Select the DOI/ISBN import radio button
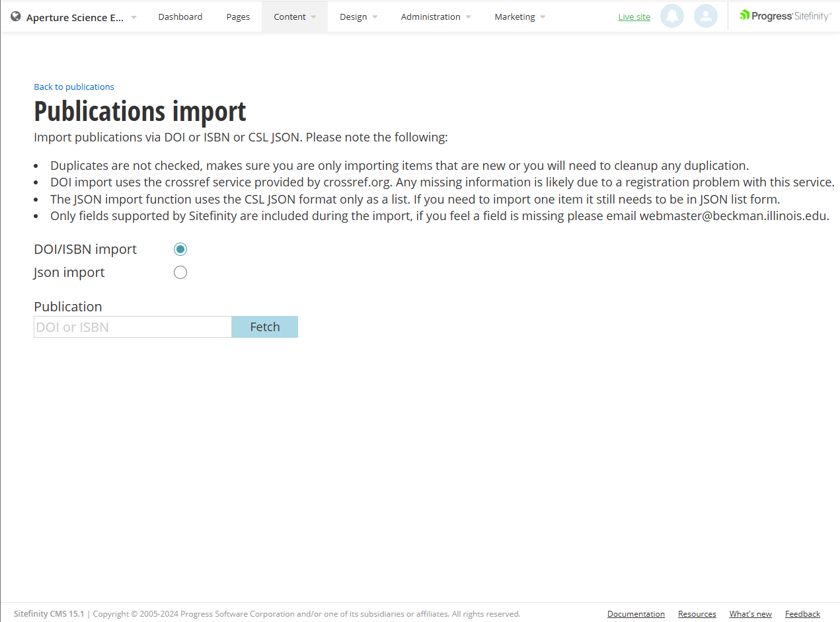840x622 pixels. 180,249
